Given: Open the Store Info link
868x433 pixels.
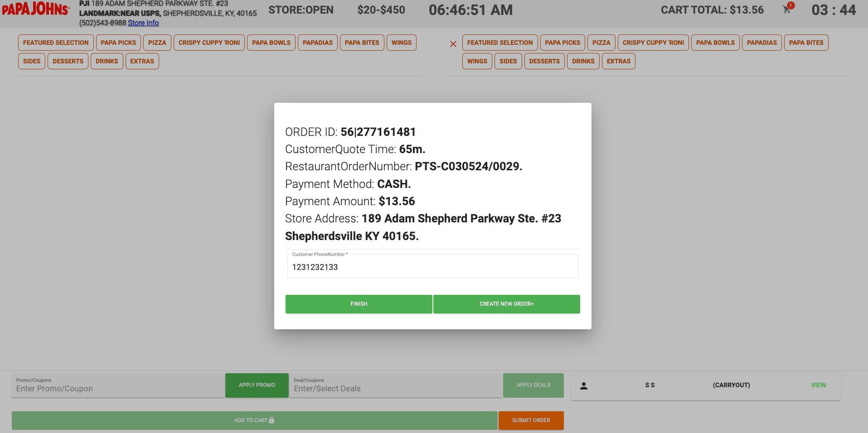Looking at the screenshot, I should 143,23.
